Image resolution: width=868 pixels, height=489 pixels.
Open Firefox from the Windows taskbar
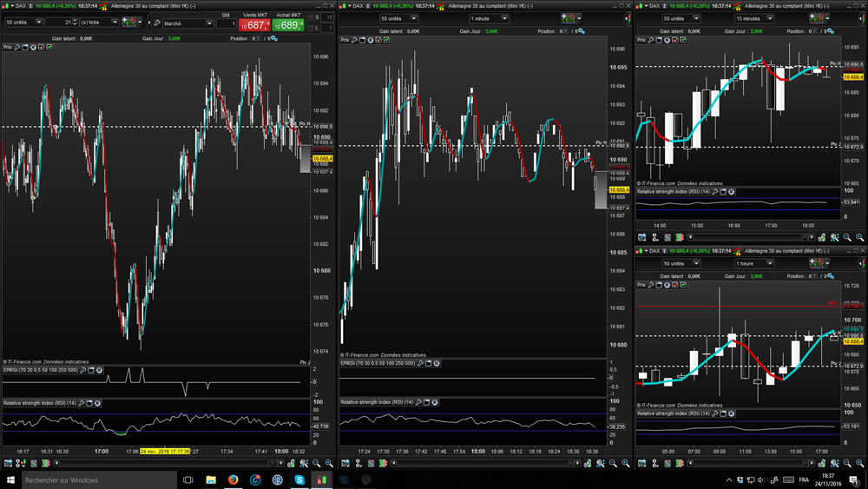[233, 479]
